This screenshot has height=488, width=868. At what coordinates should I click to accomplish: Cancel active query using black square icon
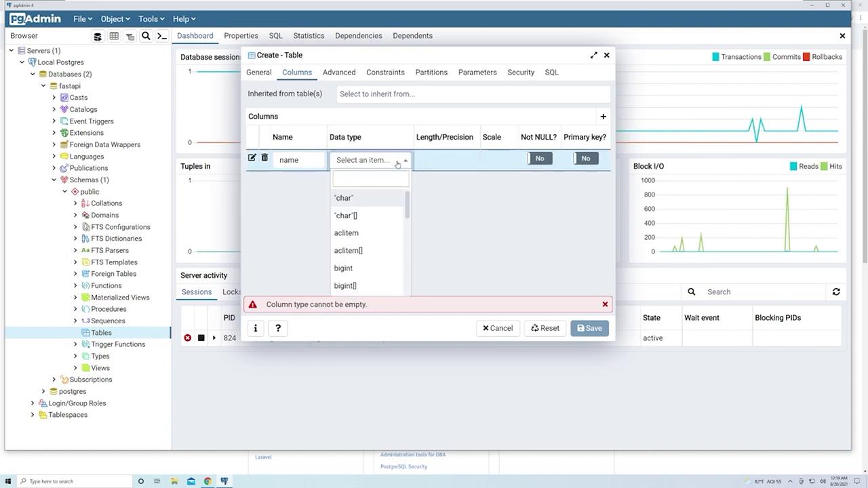point(201,338)
